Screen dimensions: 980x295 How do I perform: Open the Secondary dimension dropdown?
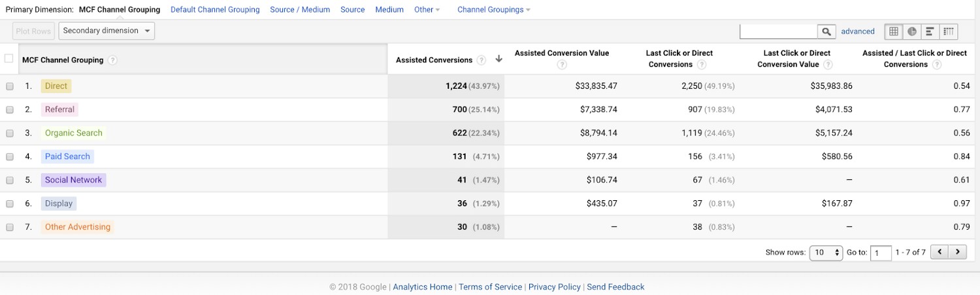click(106, 31)
